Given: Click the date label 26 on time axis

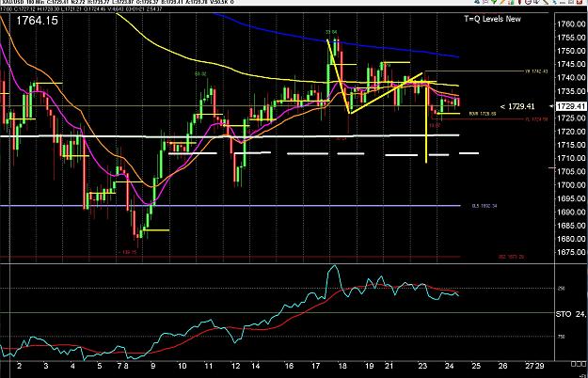Looking at the screenshot, I should click(502, 366).
